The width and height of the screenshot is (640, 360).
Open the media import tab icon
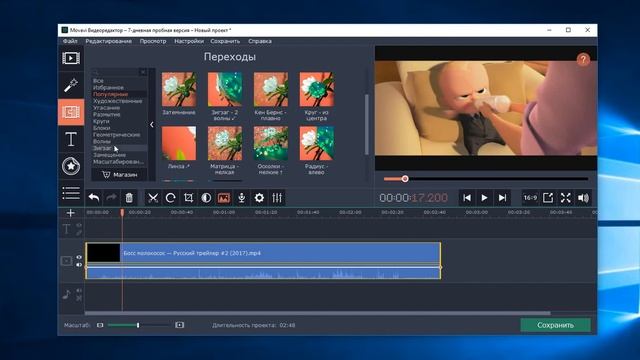[x=71, y=58]
